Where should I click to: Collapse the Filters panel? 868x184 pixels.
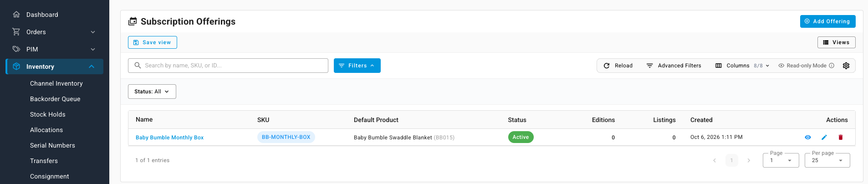pyautogui.click(x=357, y=66)
